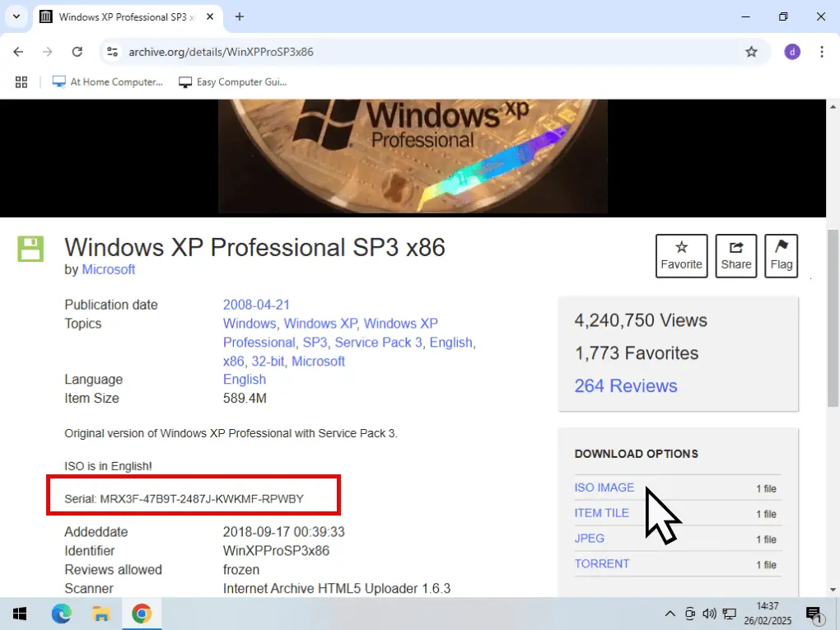Image resolution: width=840 pixels, height=630 pixels.
Task: Click the serial text MRX3F-47B9T-2487J-KWKMF-RPWBY
Action: tap(202, 499)
